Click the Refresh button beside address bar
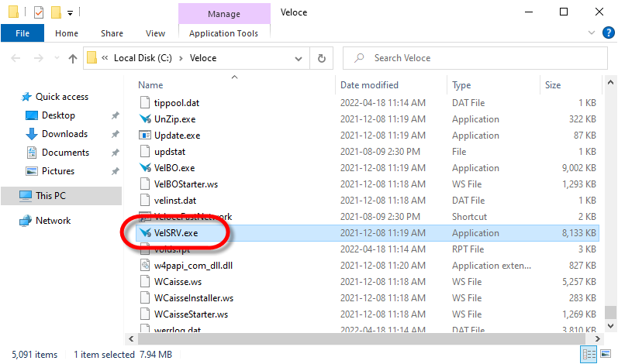The height and width of the screenshot is (364, 618). 321,58
